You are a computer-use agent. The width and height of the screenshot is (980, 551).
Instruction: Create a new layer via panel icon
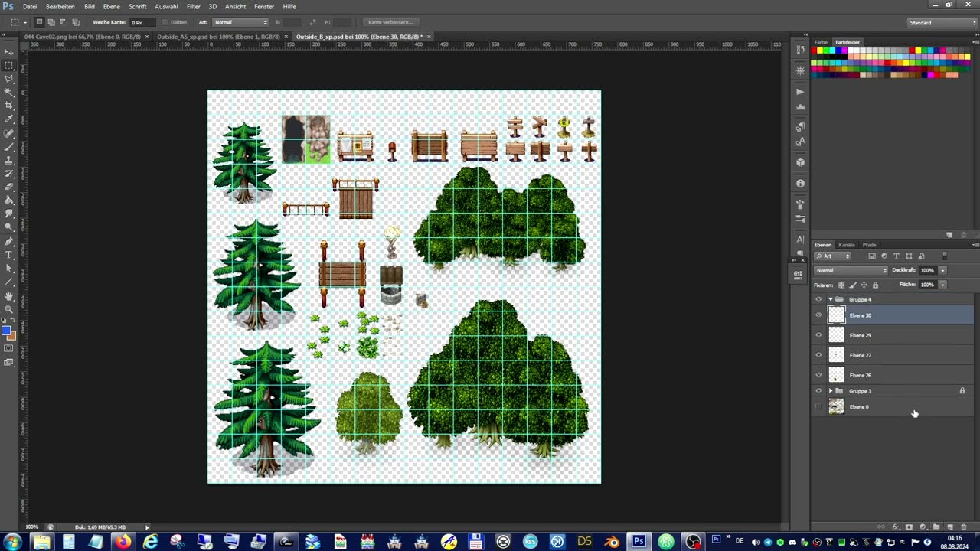(x=949, y=527)
